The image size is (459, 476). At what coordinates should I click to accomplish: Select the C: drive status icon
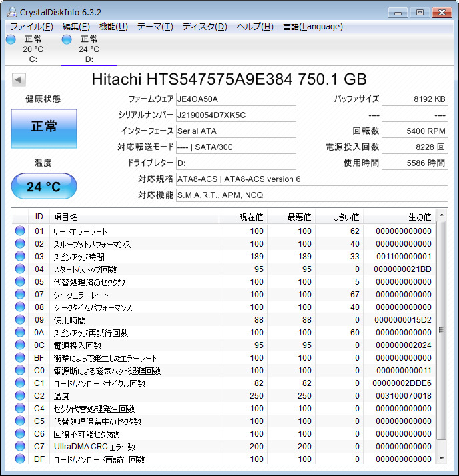[11, 39]
